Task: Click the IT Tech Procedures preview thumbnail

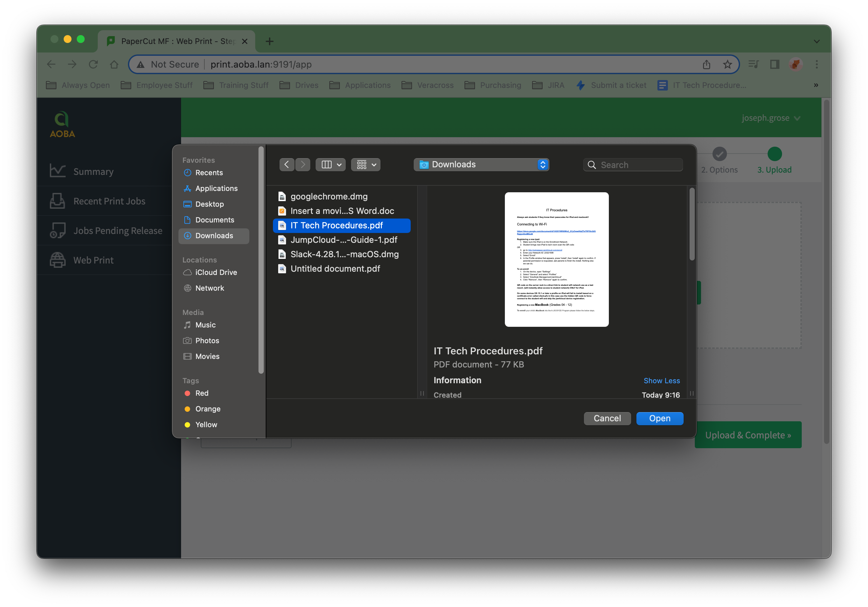Action: (x=556, y=260)
